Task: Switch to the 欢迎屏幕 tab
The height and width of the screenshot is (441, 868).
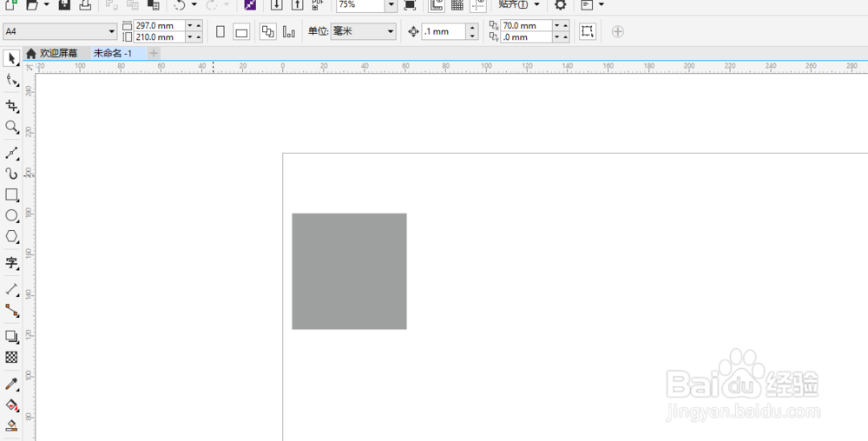Action: coord(52,53)
